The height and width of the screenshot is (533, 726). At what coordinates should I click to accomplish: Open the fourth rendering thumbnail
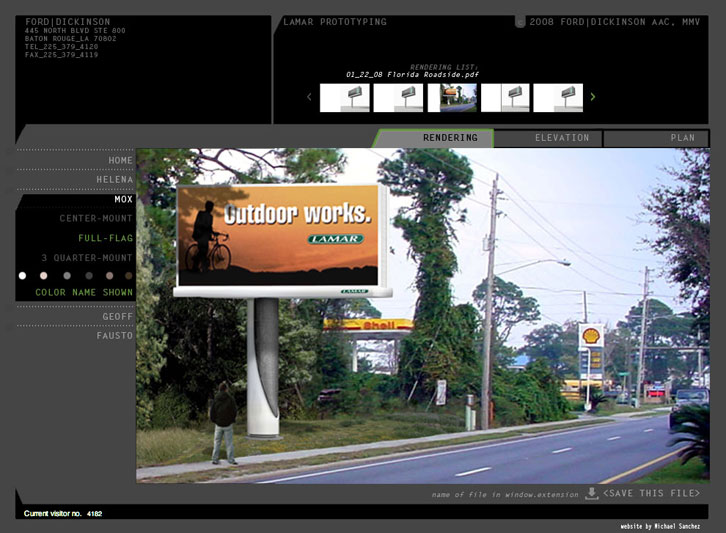click(505, 98)
